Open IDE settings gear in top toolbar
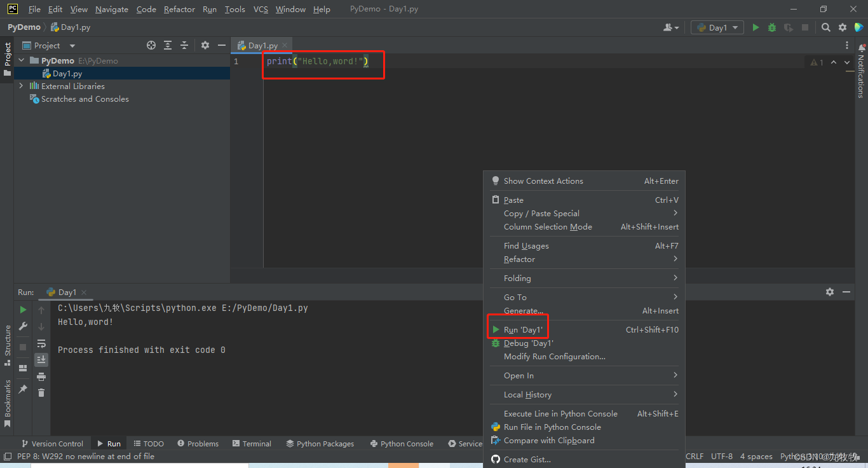Image resolution: width=868 pixels, height=468 pixels. coord(843,27)
